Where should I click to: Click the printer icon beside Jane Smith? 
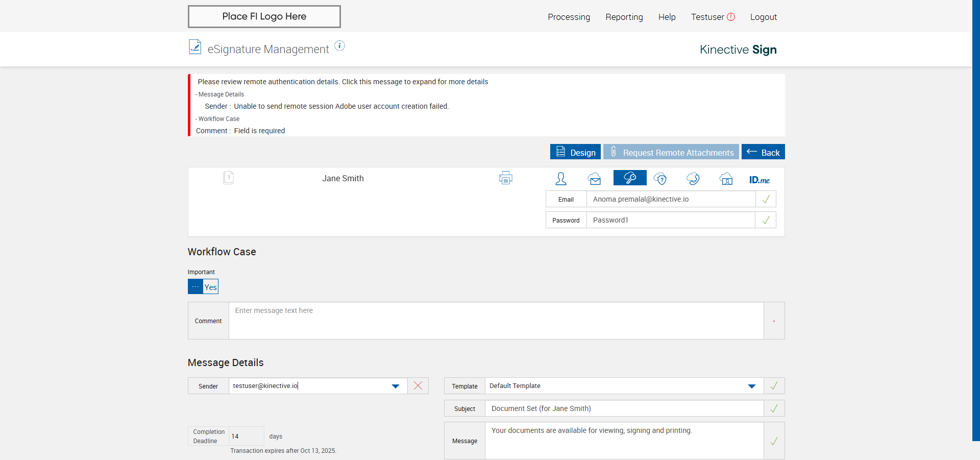point(505,178)
